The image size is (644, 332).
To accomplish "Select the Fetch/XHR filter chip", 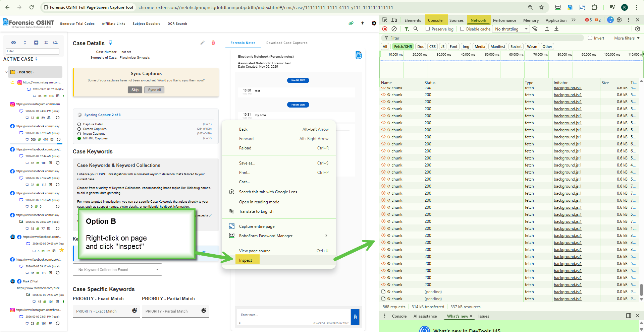I will point(403,47).
